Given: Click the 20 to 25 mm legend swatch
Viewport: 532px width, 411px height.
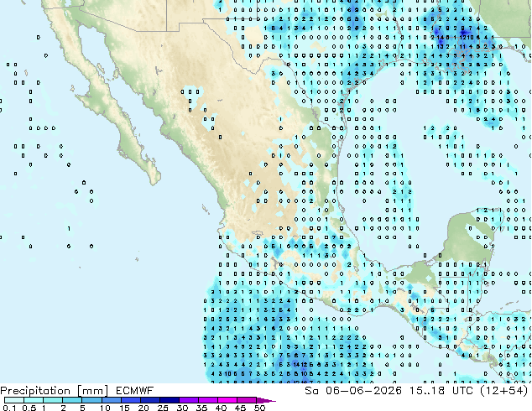Looking at the screenshot, I should point(149,400).
